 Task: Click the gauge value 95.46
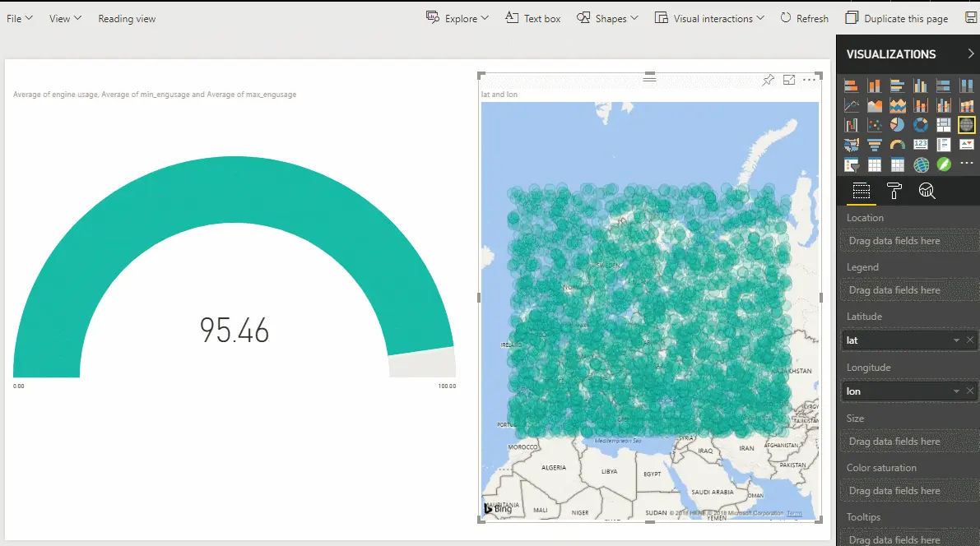(x=235, y=330)
